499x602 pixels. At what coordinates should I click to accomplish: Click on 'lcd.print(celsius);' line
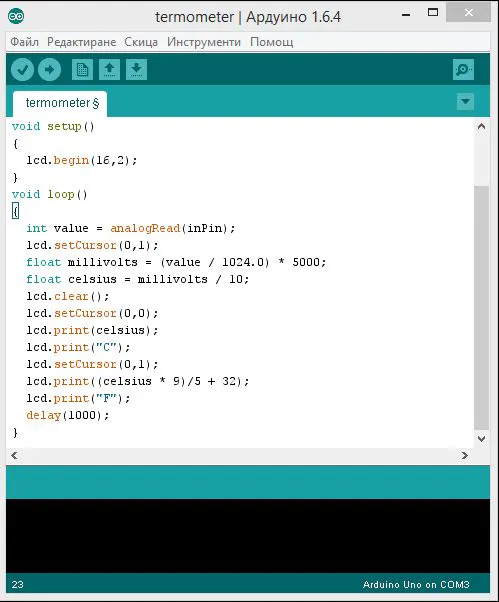[x=92, y=331]
